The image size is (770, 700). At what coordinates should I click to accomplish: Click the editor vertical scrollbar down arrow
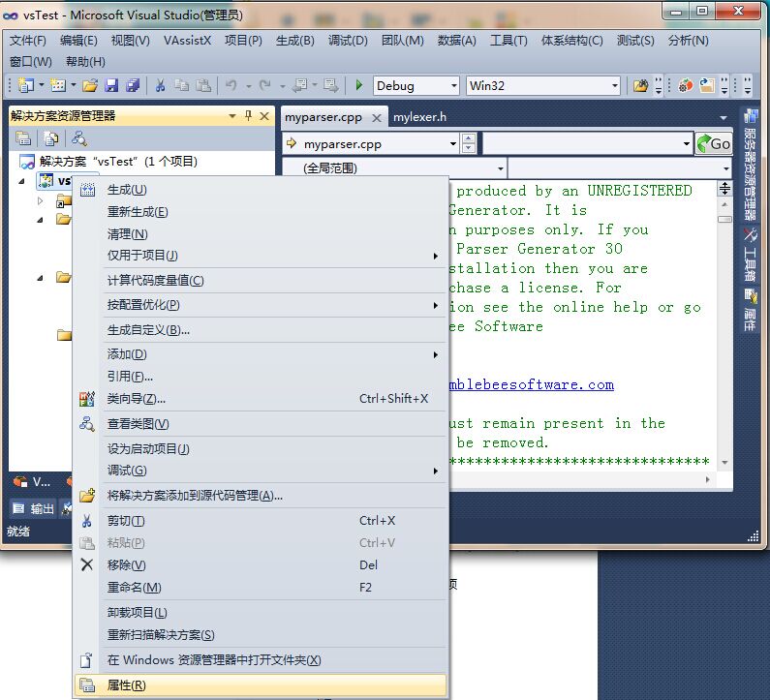pos(724,463)
